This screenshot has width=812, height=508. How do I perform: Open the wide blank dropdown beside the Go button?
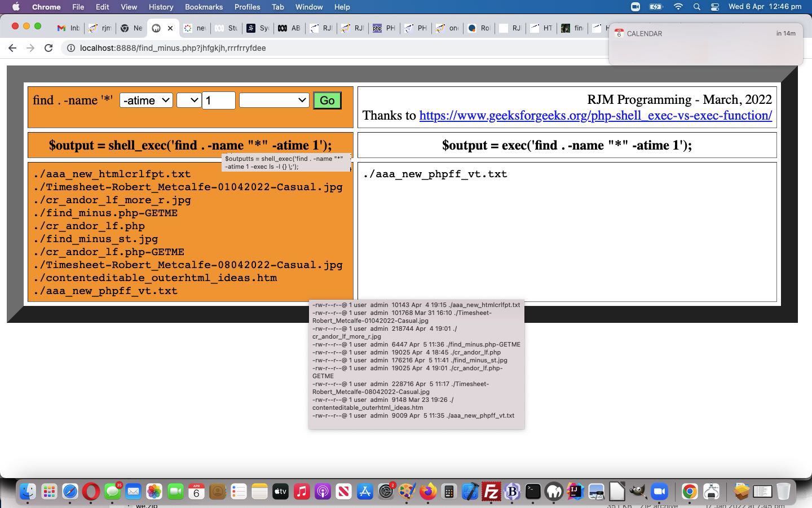coord(273,100)
